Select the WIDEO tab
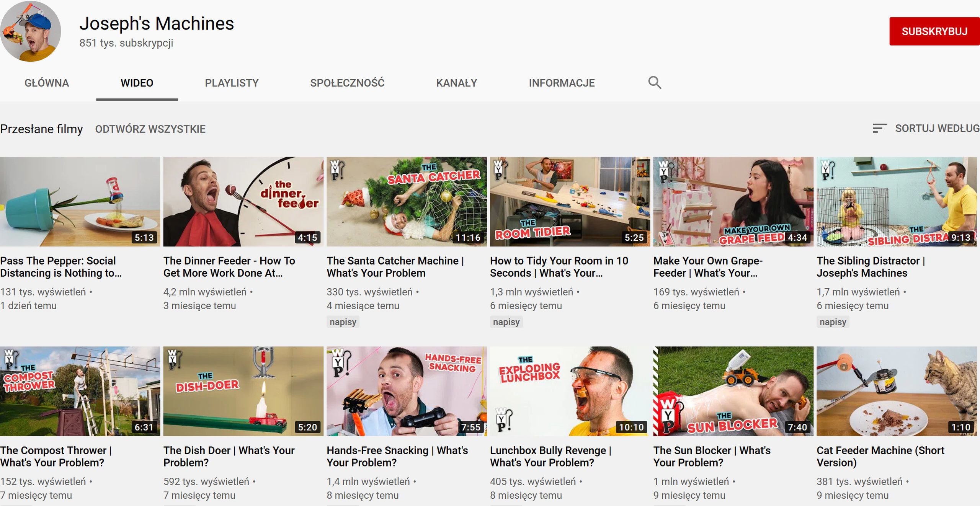 137,83
